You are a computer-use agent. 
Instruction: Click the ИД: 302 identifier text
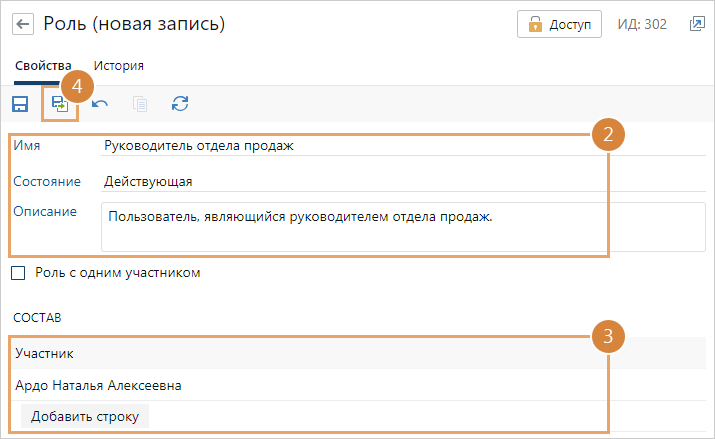[641, 24]
